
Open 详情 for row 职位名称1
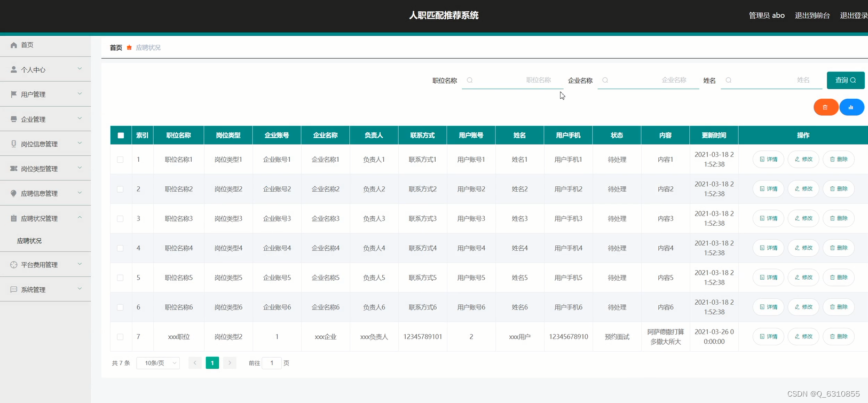pyautogui.click(x=768, y=159)
